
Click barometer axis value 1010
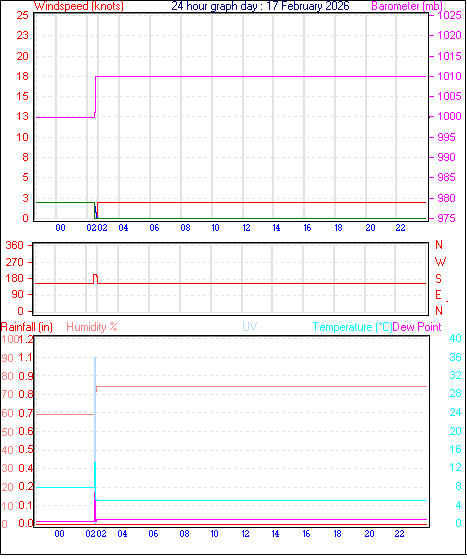point(449,76)
